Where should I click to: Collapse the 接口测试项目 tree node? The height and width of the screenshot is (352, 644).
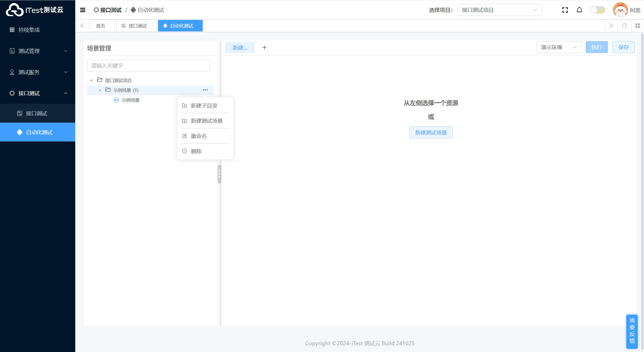pos(92,81)
